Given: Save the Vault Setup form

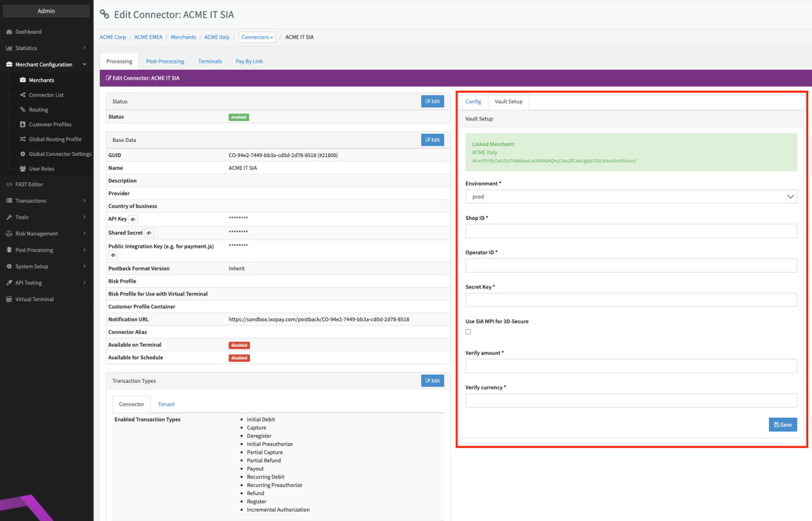Looking at the screenshot, I should point(782,425).
